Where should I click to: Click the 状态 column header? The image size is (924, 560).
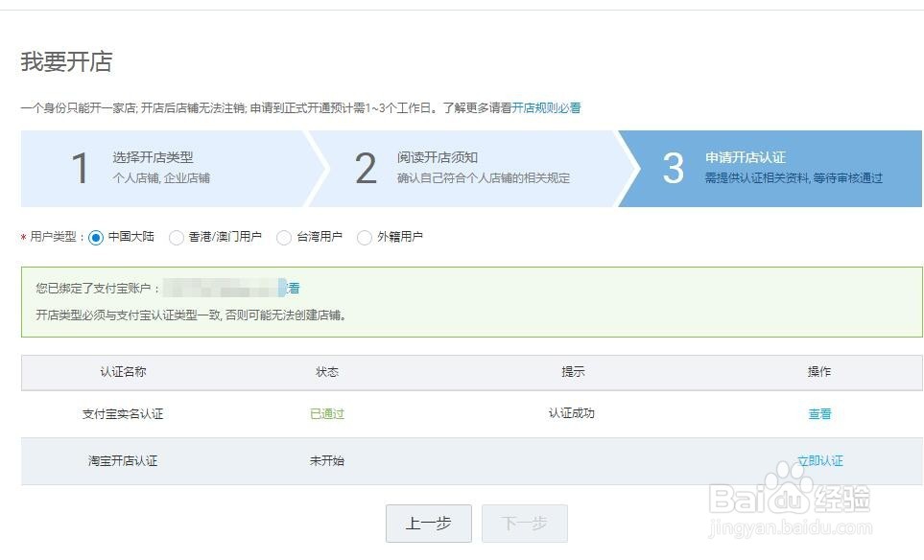pos(327,371)
